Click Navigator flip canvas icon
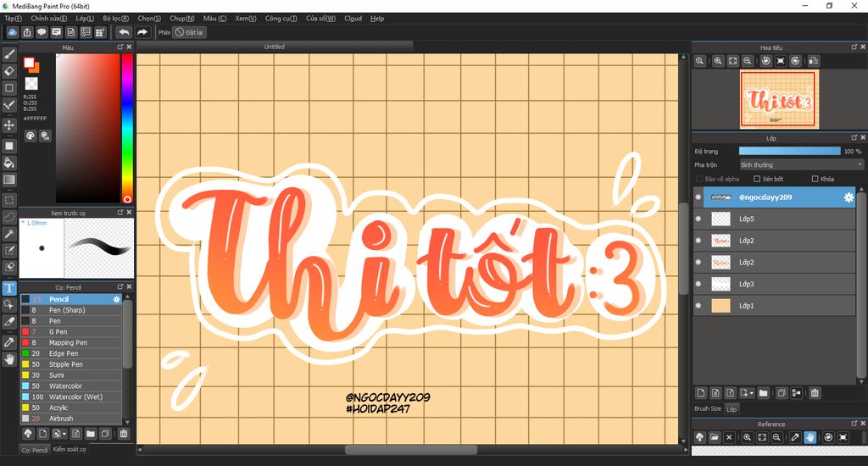Image resolution: width=868 pixels, height=466 pixels. 814,61
